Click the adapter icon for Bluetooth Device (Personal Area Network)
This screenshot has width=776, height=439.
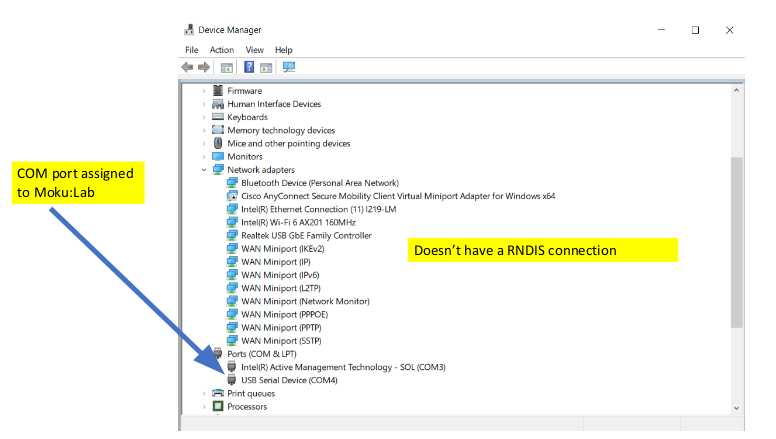coord(232,183)
